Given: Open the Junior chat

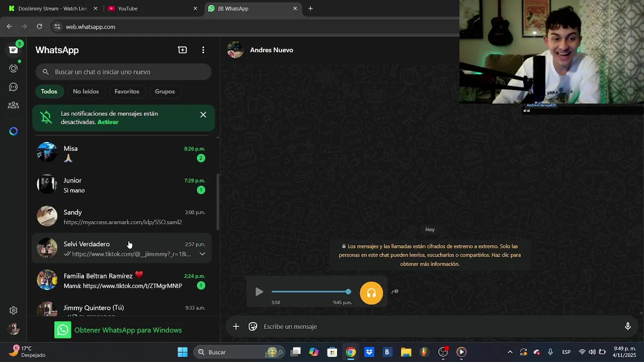Looking at the screenshot, I should coord(122,185).
